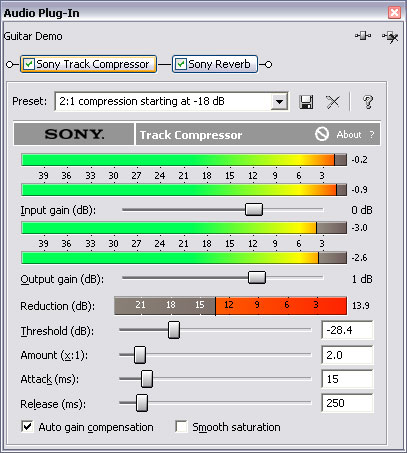Click the Release value field showing 250
The height and width of the screenshot is (453, 407).
pos(347,403)
